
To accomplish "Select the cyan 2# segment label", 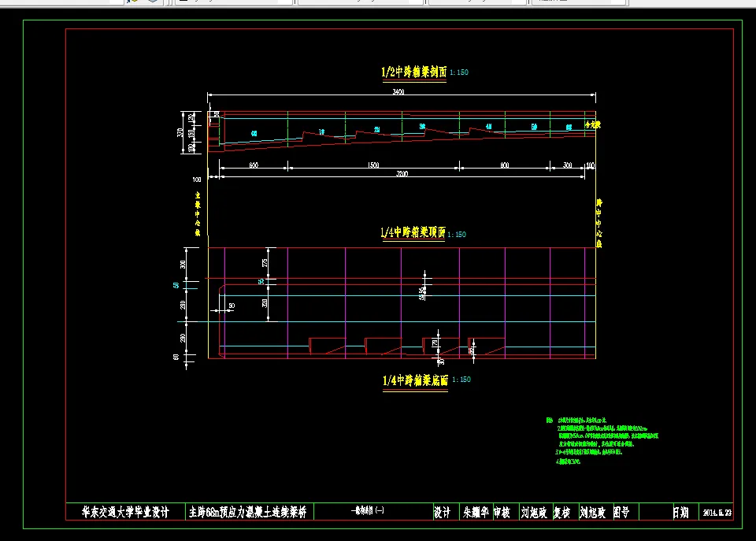I will click(x=377, y=129).
